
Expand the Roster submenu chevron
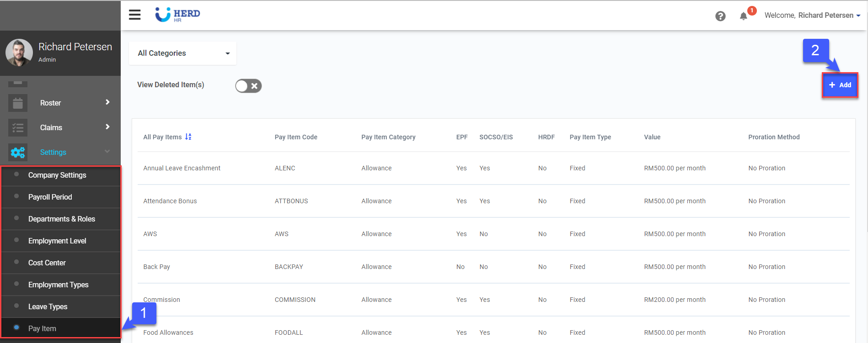pos(107,102)
